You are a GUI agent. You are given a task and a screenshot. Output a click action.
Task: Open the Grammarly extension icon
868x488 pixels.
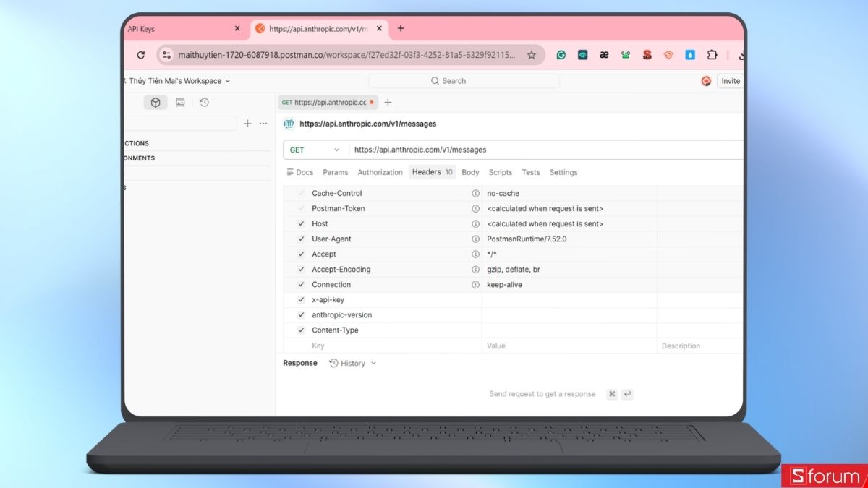[x=561, y=55]
